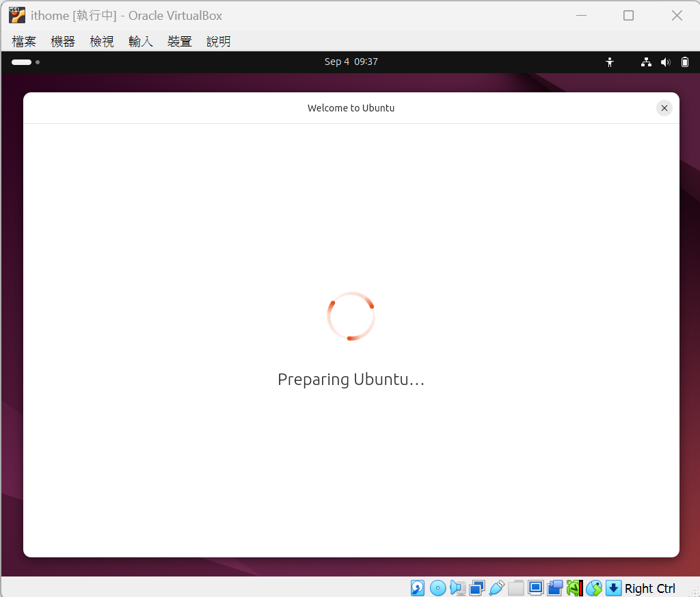The height and width of the screenshot is (597, 700).
Task: Click the CPU virtualization turtle icon
Action: tap(574, 587)
